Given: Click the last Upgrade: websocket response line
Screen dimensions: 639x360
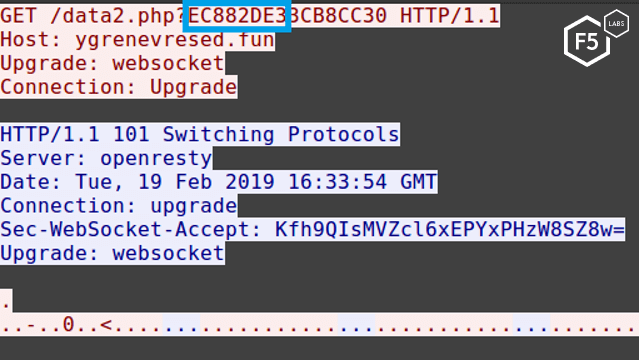Looking at the screenshot, I should (x=112, y=253).
